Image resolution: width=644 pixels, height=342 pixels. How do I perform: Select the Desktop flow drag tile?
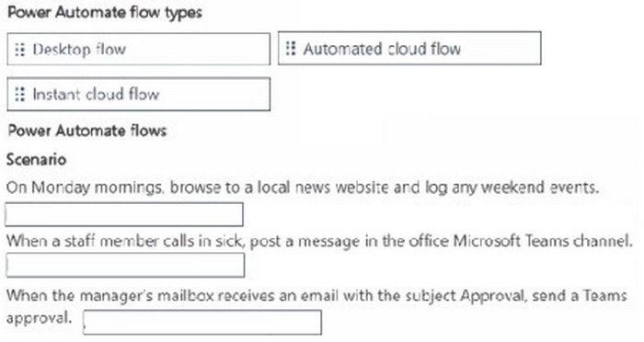pos(138,50)
